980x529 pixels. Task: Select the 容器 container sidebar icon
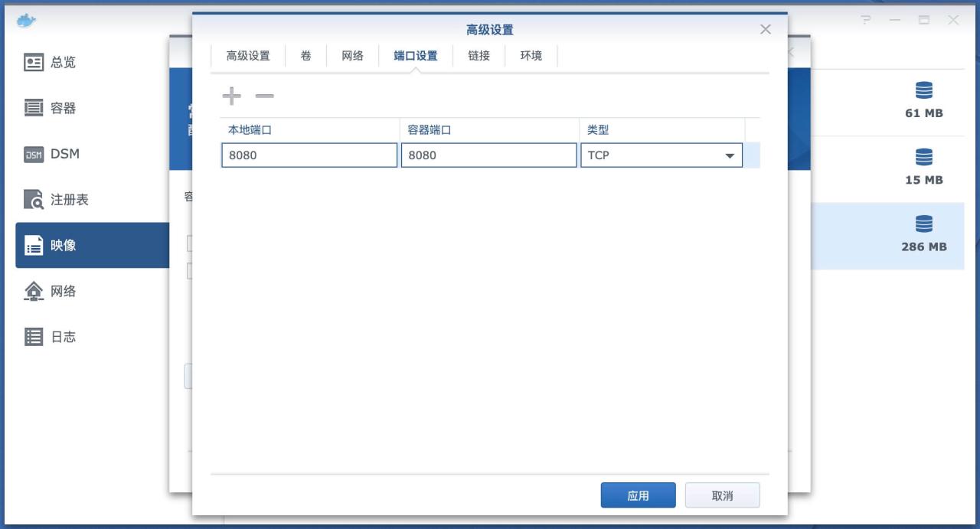pyautogui.click(x=34, y=109)
